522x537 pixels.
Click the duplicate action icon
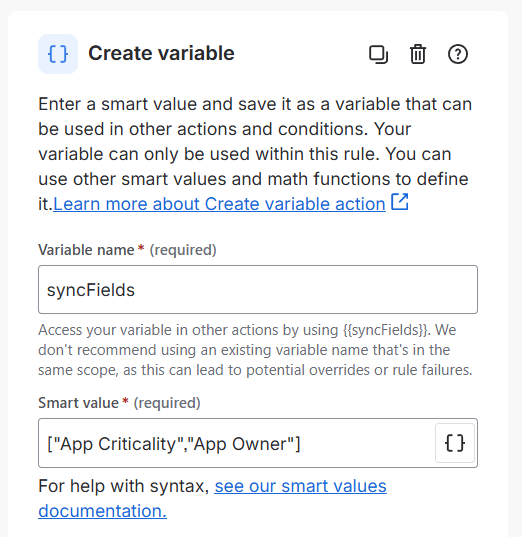point(378,54)
